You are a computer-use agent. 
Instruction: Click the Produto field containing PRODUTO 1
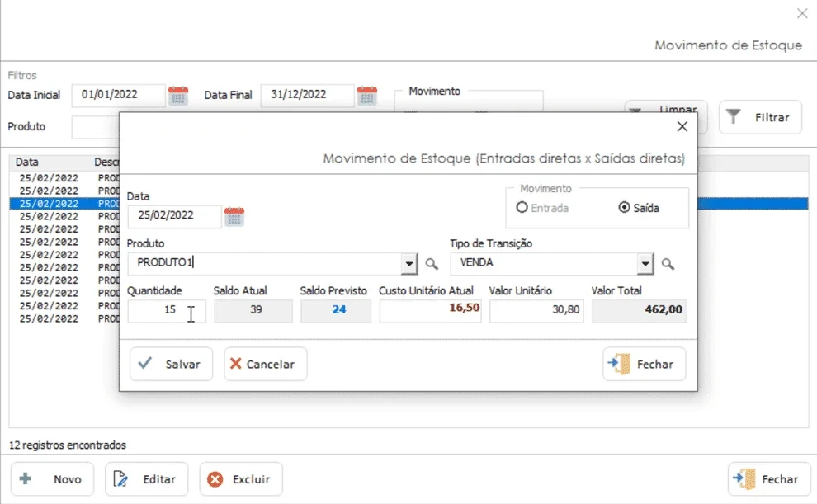click(264, 263)
